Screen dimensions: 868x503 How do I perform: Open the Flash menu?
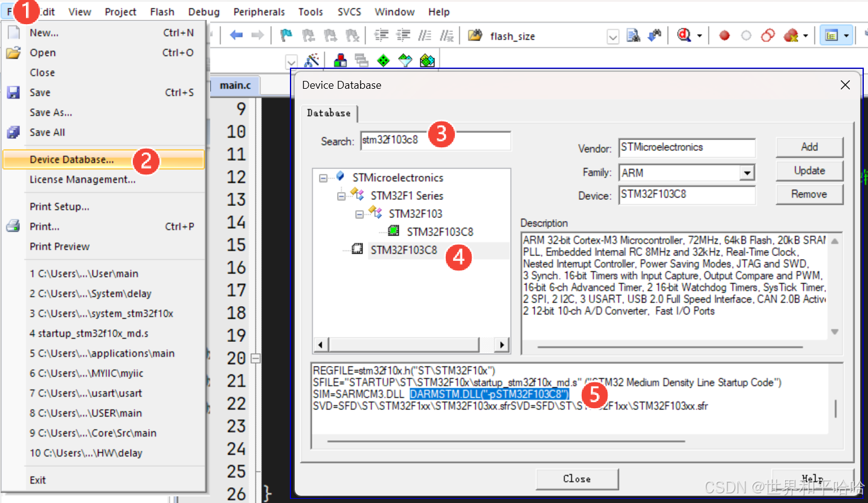(162, 11)
